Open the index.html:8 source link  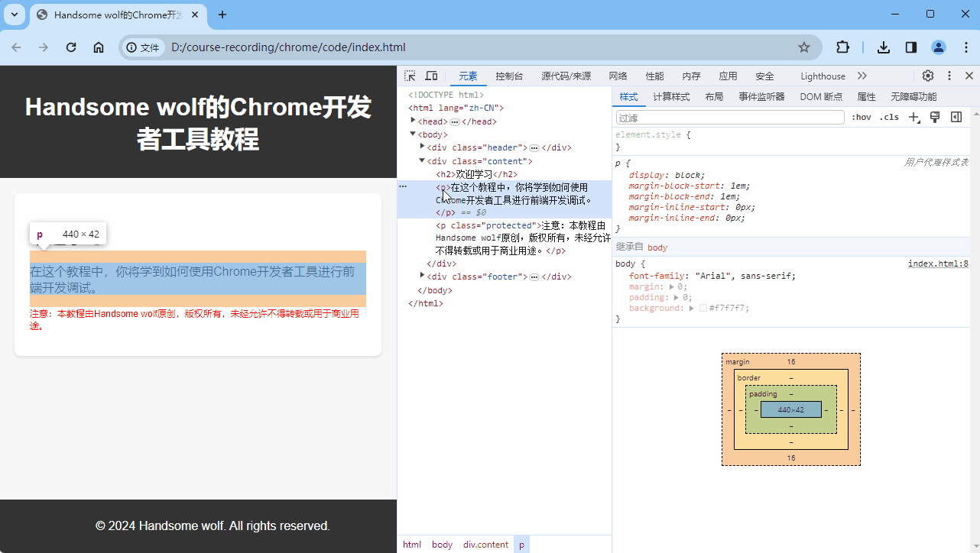(x=938, y=264)
